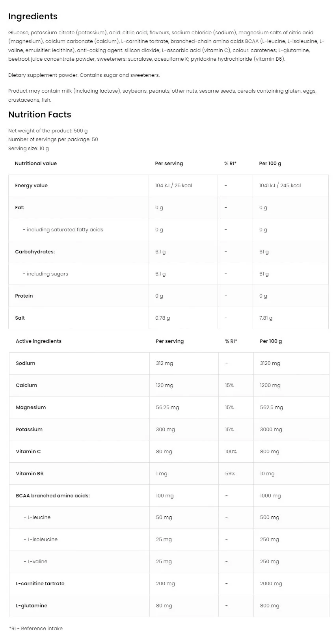This screenshot has width=335, height=644.
Task: Click the Serving size 10 g text
Action: (28, 149)
